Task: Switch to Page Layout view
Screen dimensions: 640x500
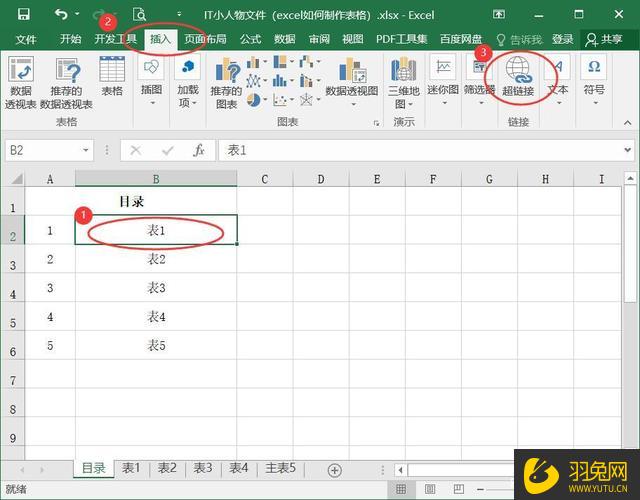Action: click(x=430, y=489)
